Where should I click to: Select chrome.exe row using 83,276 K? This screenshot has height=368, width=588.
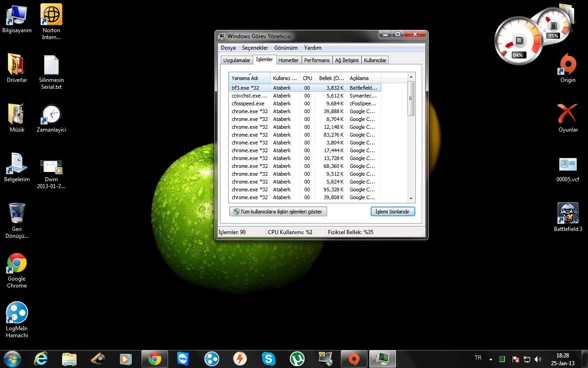coord(305,135)
